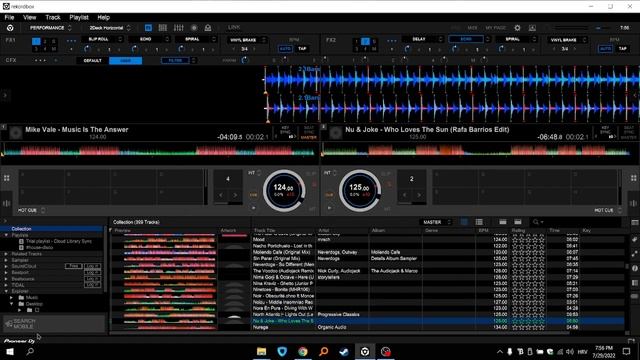The image size is (640, 360).
Task: Open MY PAGE
Action: click(496, 28)
